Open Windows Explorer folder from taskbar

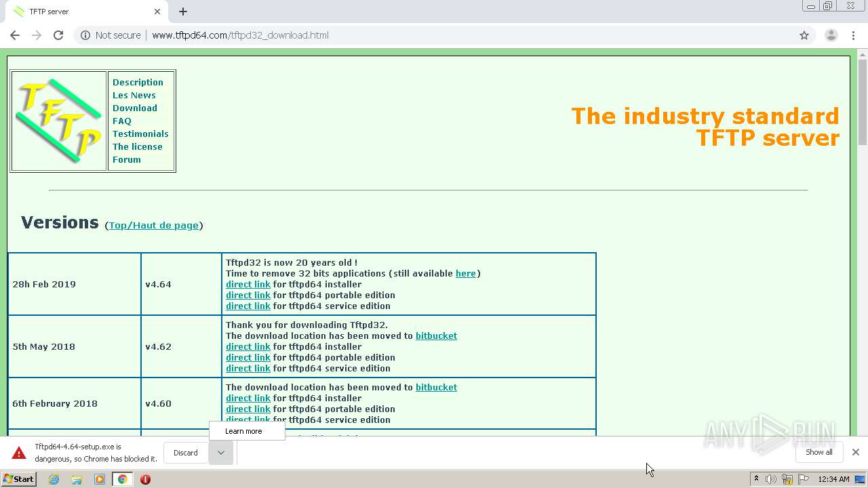tap(77, 479)
